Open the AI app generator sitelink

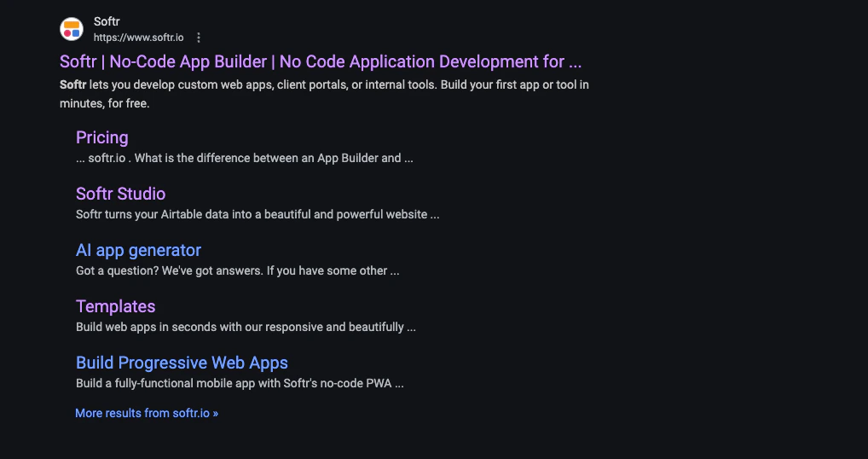click(138, 250)
